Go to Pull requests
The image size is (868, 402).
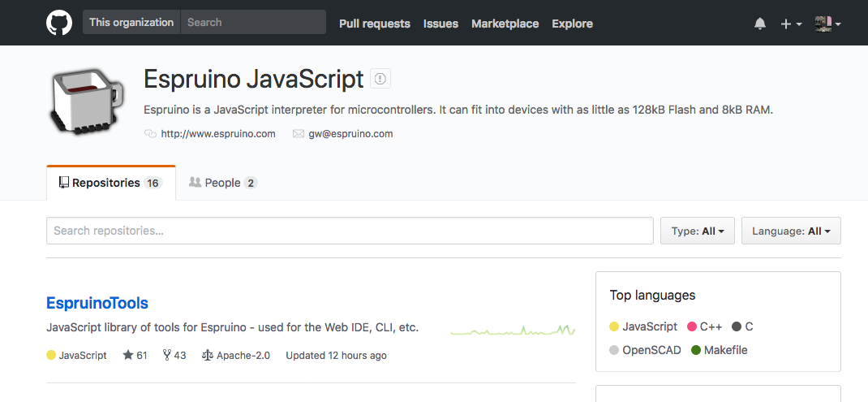coord(375,24)
